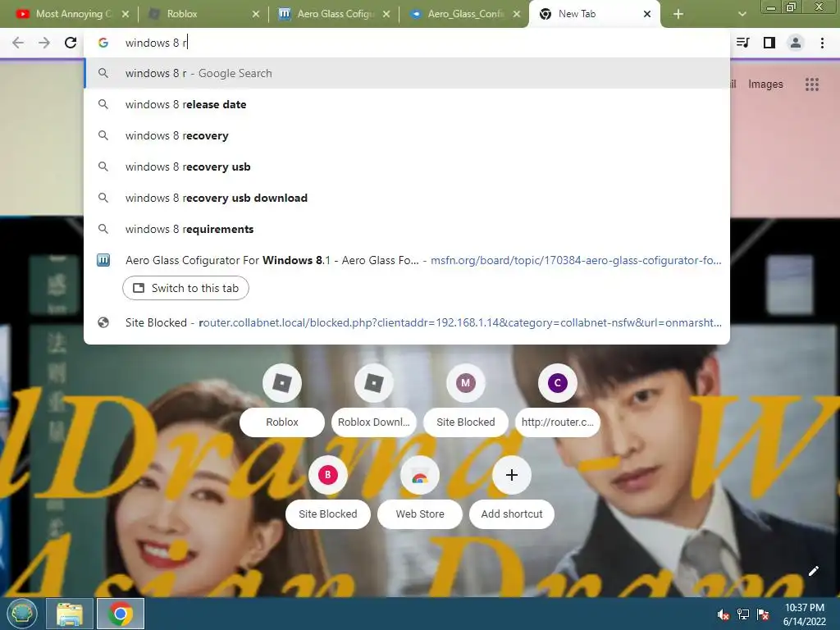Toggle the side panel icon
The height and width of the screenshot is (630, 840).
coord(769,43)
